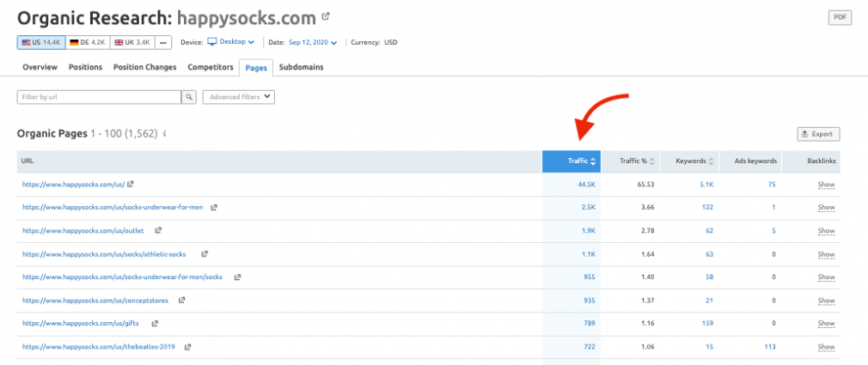The height and width of the screenshot is (365, 868).
Task: Switch to the Competitors tab
Action: pyautogui.click(x=211, y=67)
